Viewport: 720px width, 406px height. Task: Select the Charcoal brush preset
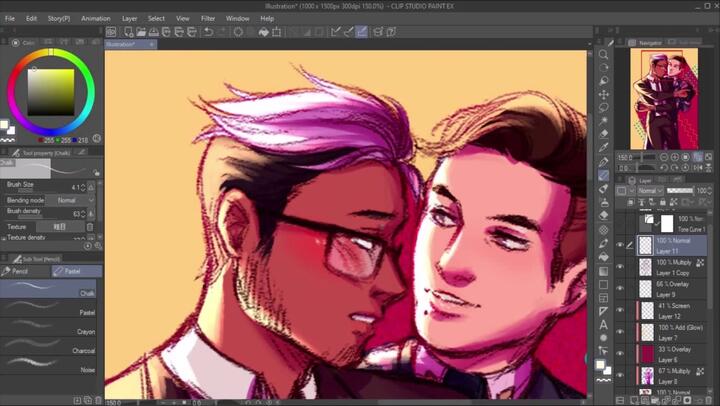coord(50,348)
